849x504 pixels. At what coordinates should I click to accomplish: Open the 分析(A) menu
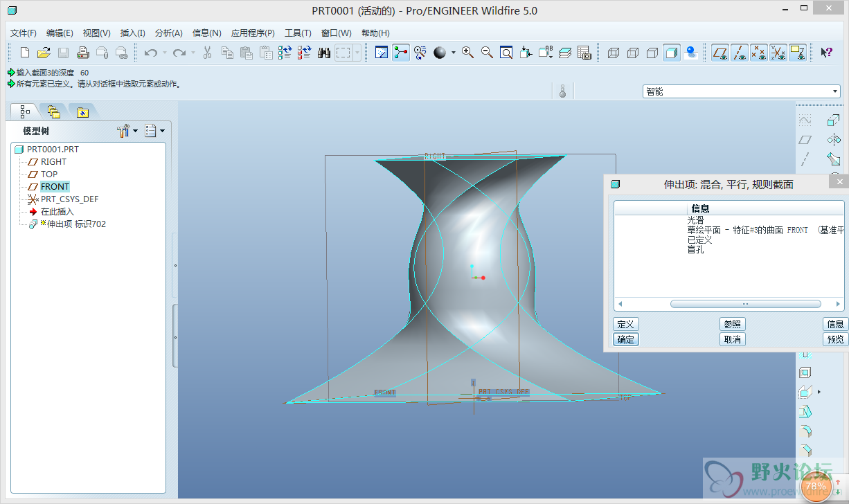pos(169,33)
